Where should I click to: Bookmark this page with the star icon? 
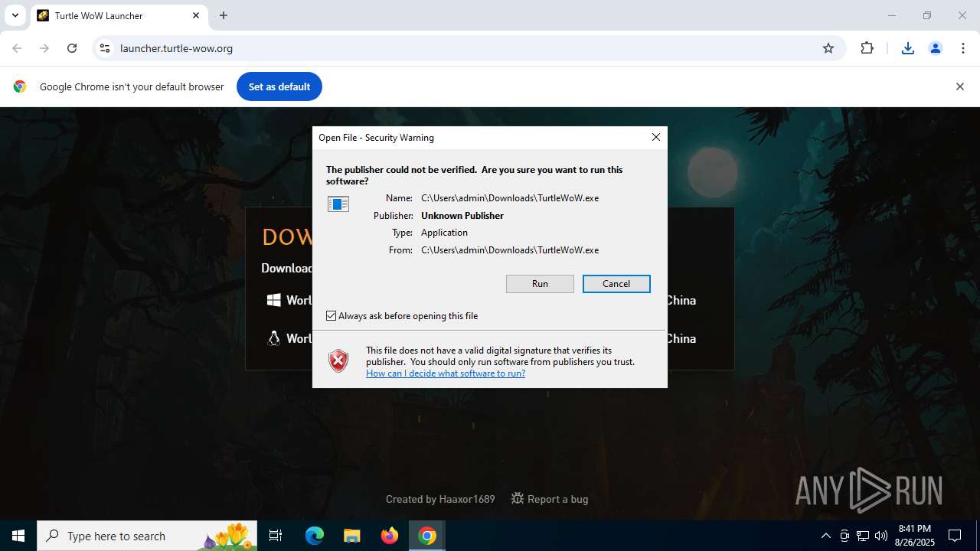(x=828, y=48)
